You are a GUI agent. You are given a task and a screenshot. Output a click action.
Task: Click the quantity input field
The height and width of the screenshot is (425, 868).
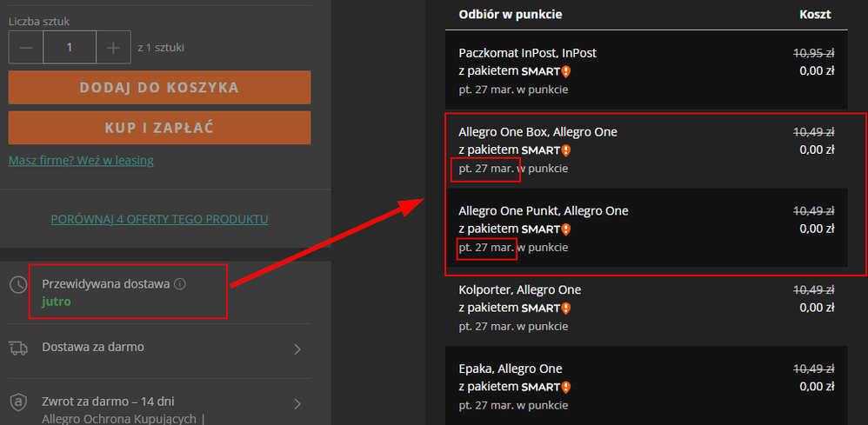tap(70, 47)
